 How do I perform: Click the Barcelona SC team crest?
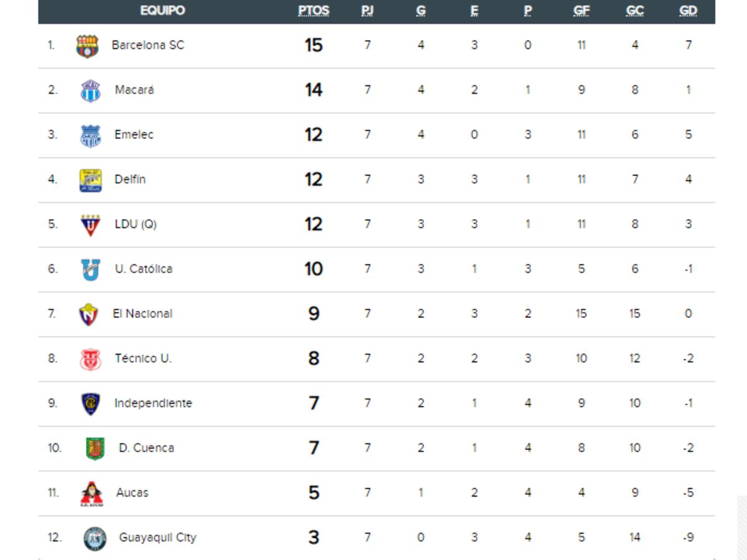87,46
